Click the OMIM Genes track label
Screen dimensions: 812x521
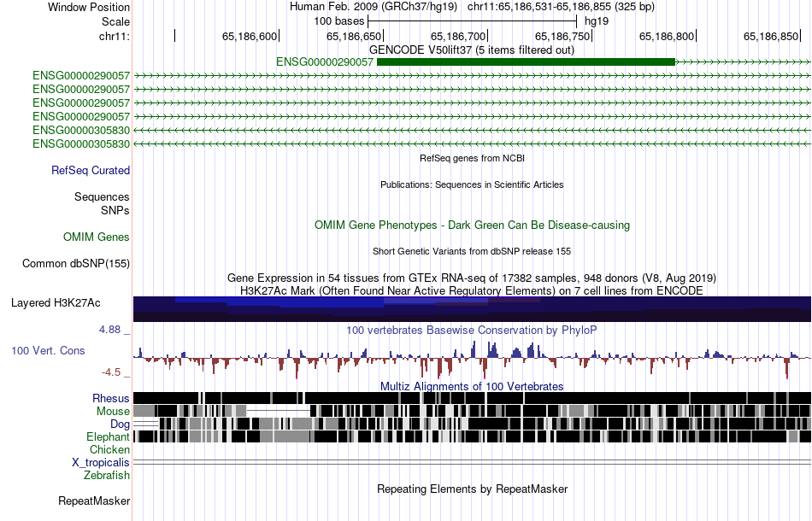(x=97, y=237)
